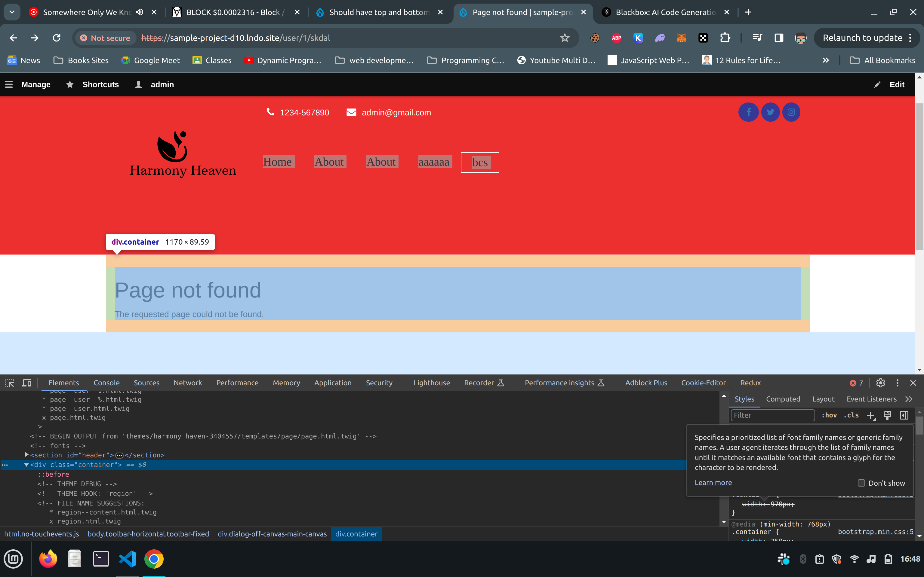Toggle the .cls classes button
924x577 pixels.
pyautogui.click(x=852, y=415)
